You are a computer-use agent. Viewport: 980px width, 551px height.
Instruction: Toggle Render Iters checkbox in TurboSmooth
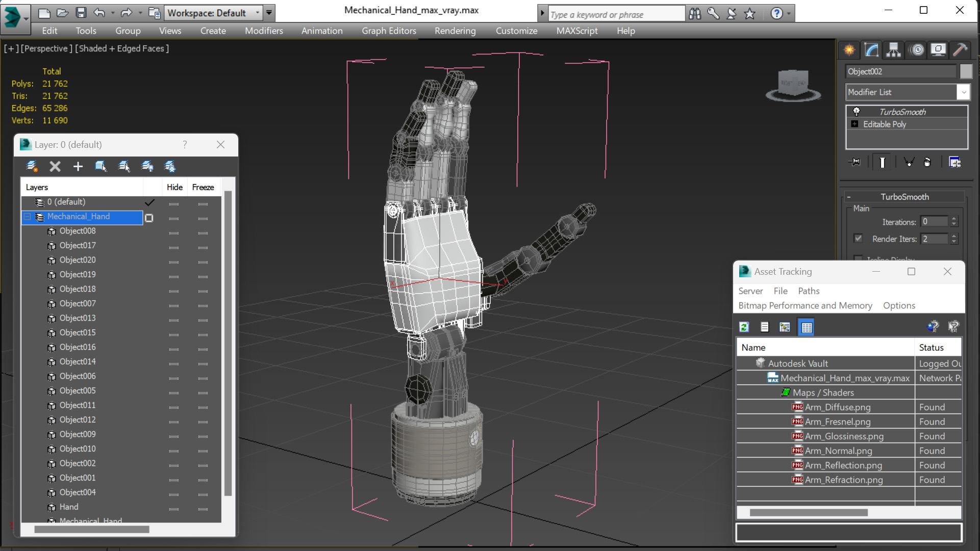(858, 239)
